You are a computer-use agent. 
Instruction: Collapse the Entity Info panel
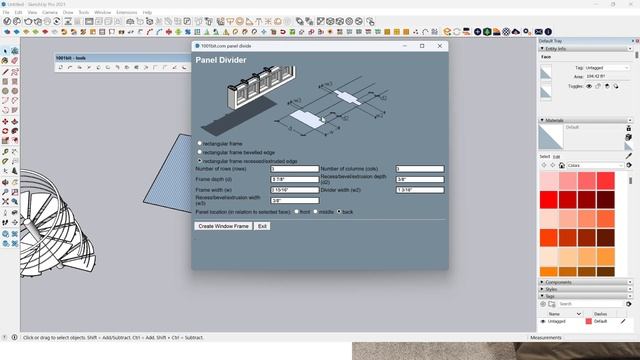(542, 49)
